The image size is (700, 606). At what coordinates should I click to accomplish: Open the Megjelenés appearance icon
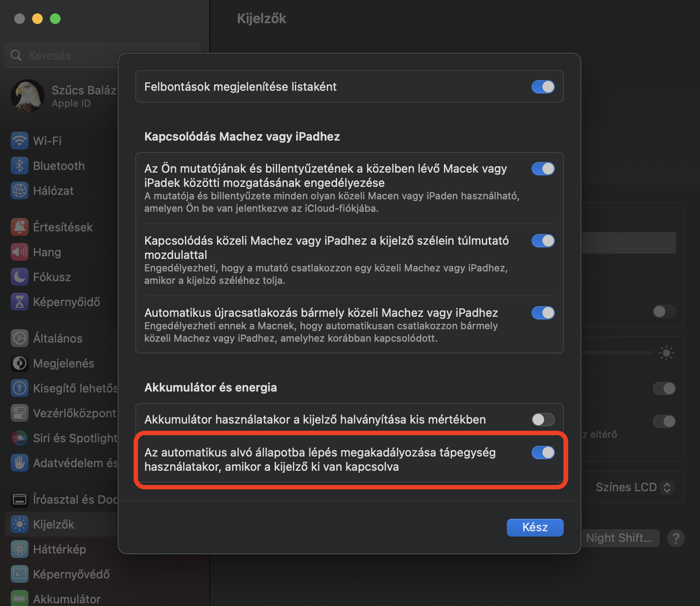click(x=19, y=363)
